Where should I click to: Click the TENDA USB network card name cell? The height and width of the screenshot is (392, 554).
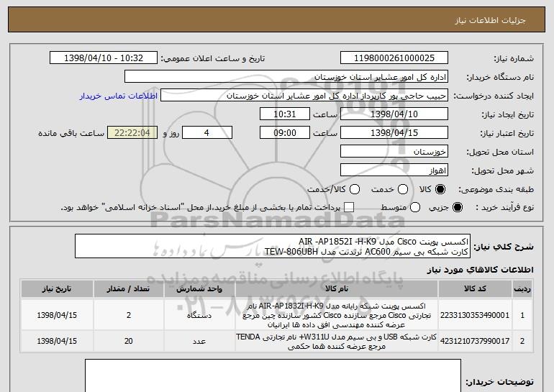(x=337, y=342)
